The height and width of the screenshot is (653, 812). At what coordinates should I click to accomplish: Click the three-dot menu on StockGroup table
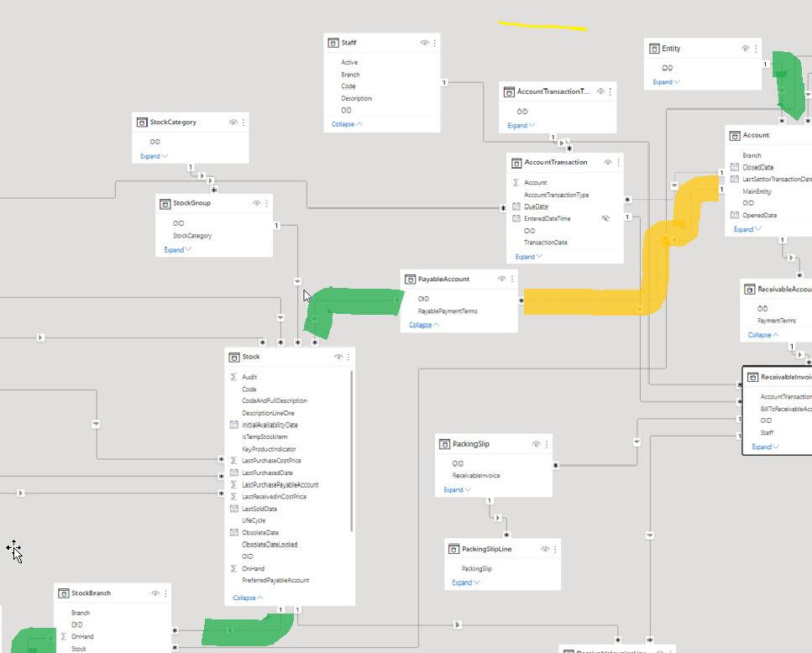(267, 203)
